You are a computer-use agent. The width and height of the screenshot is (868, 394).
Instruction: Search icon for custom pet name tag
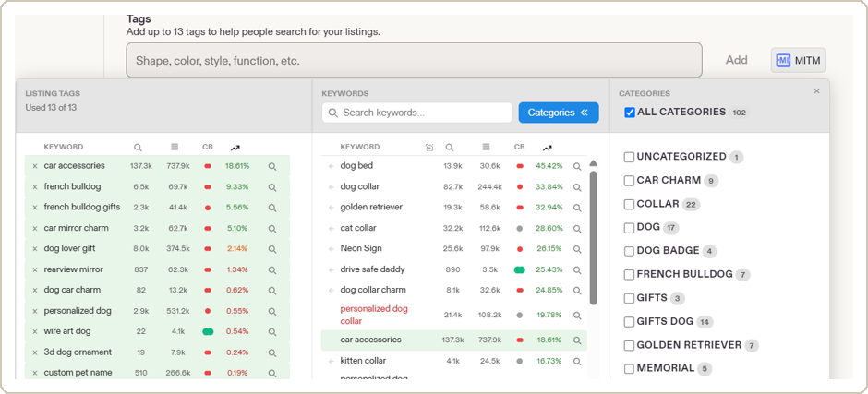[271, 374]
